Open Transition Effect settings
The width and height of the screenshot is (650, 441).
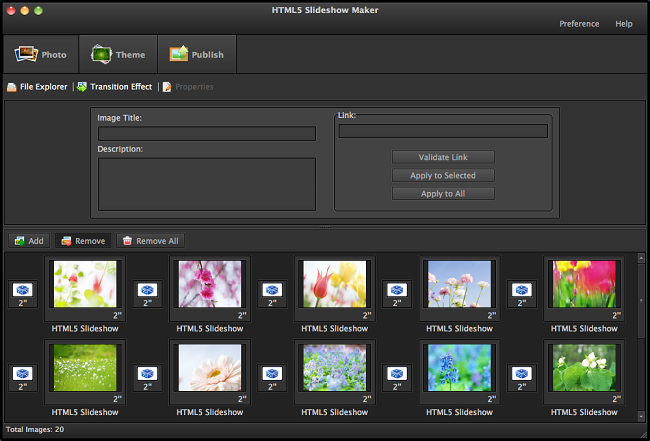click(114, 87)
